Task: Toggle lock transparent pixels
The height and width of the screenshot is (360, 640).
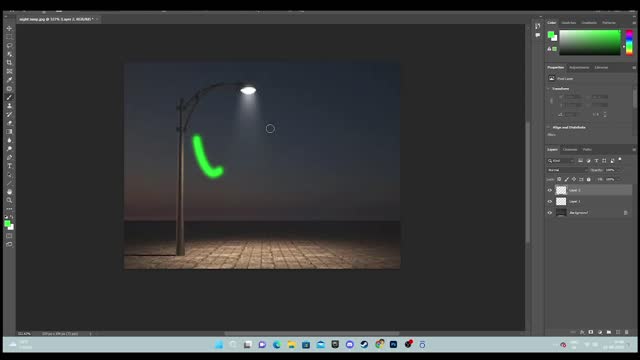Action: point(559,179)
